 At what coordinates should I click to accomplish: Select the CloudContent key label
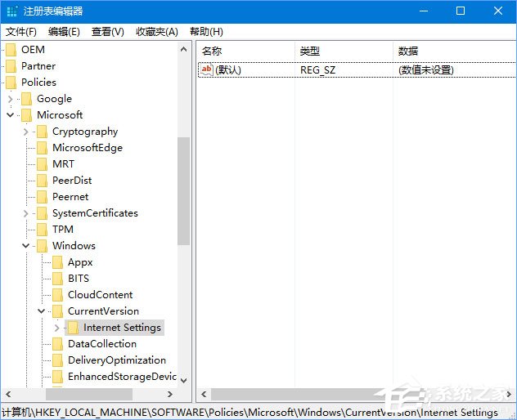tap(101, 295)
